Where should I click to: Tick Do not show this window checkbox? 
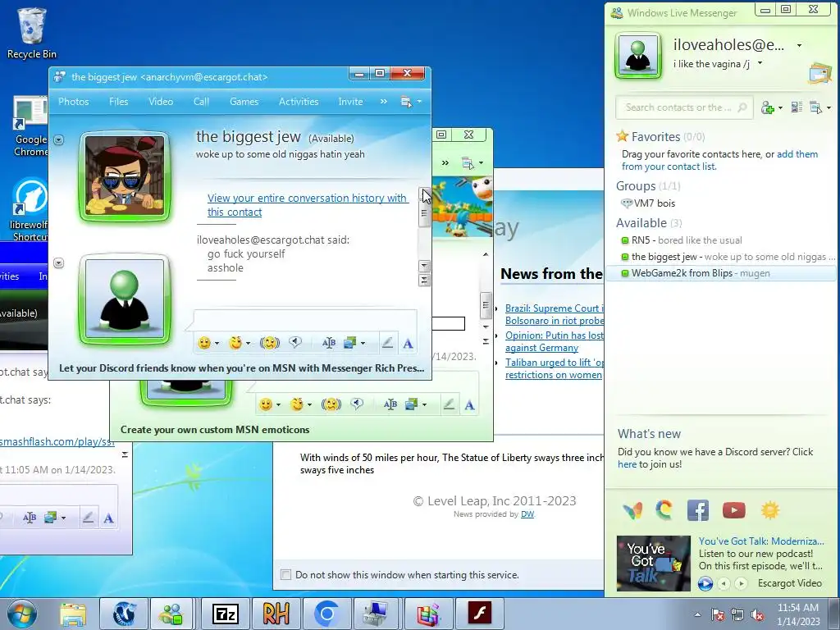pyautogui.click(x=286, y=575)
